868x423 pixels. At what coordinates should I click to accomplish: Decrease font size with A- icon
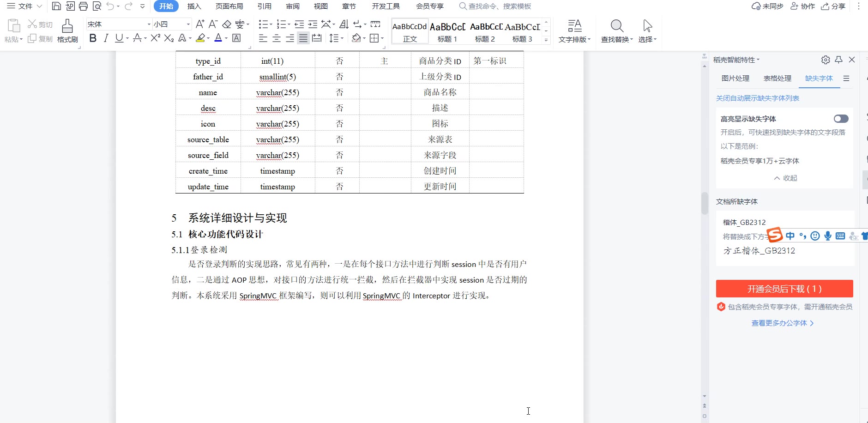pos(213,24)
